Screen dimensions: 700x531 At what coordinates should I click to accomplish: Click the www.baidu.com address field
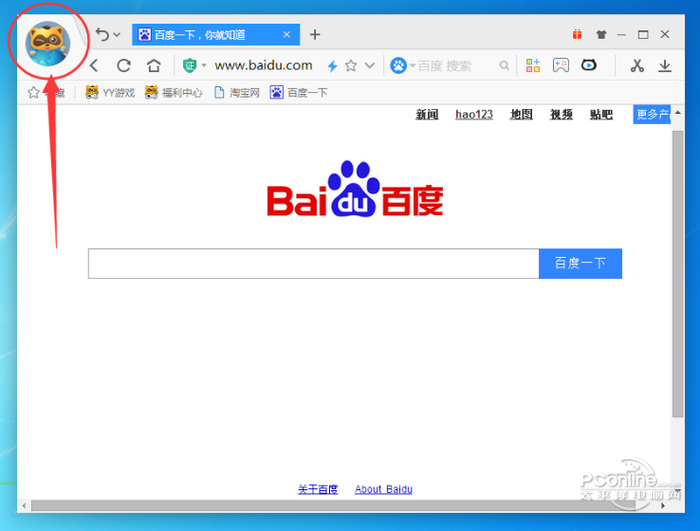(263, 65)
